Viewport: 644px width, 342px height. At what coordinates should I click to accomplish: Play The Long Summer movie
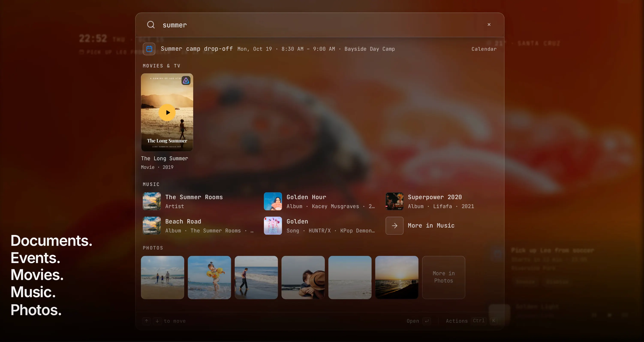pos(167,113)
